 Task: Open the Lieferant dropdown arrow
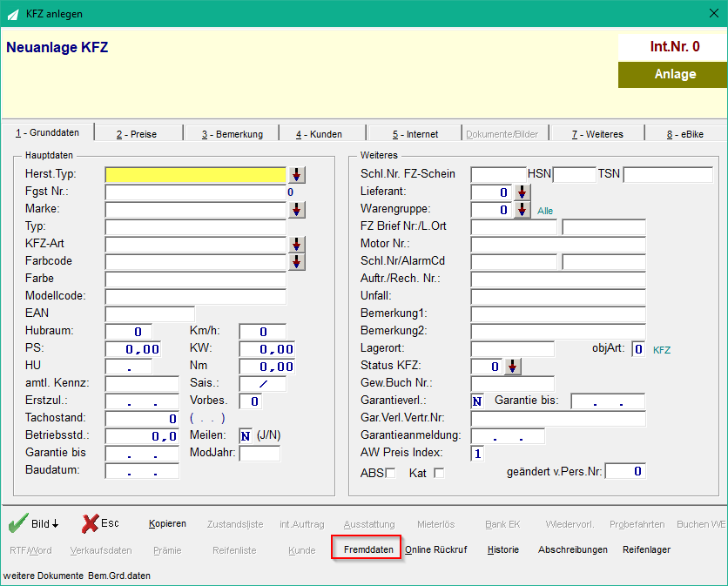pyautogui.click(x=522, y=192)
